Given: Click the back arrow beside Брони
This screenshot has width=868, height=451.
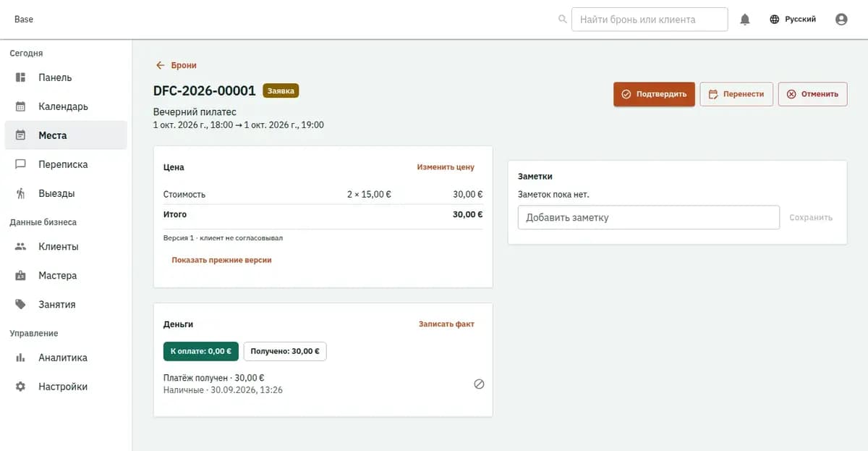Looking at the screenshot, I should click(161, 65).
